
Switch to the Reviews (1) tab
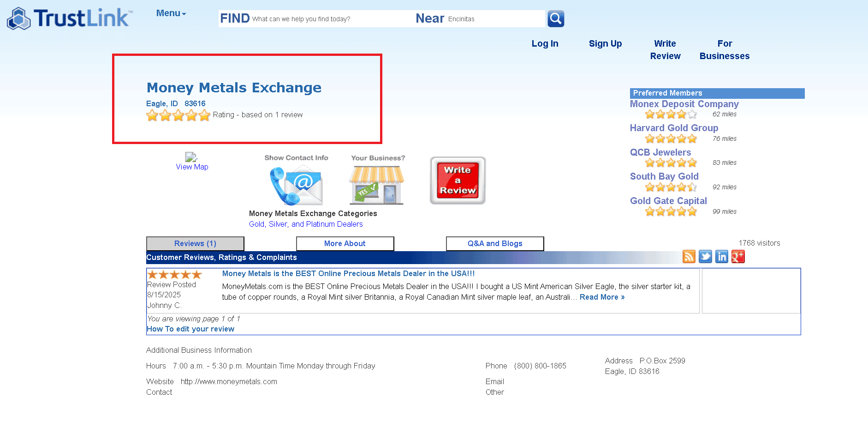click(195, 243)
